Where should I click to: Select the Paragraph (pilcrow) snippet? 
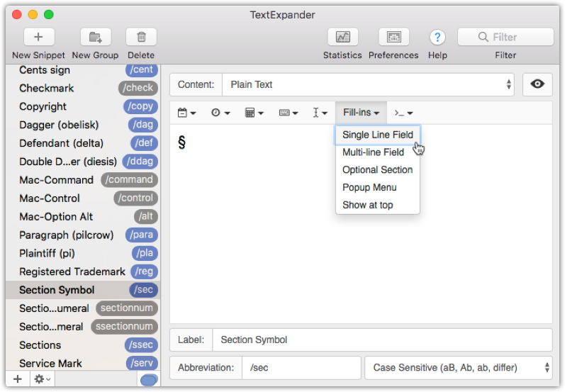point(83,235)
